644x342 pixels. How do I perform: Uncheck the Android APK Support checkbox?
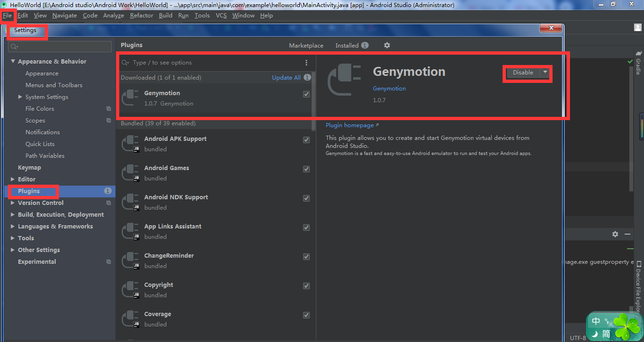click(306, 140)
